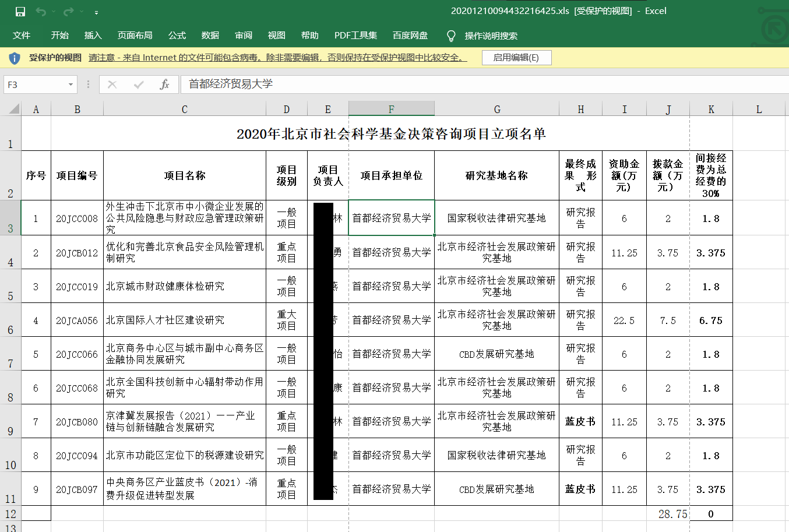Click the cell 北京国际人才社区建设研究

(x=185, y=320)
